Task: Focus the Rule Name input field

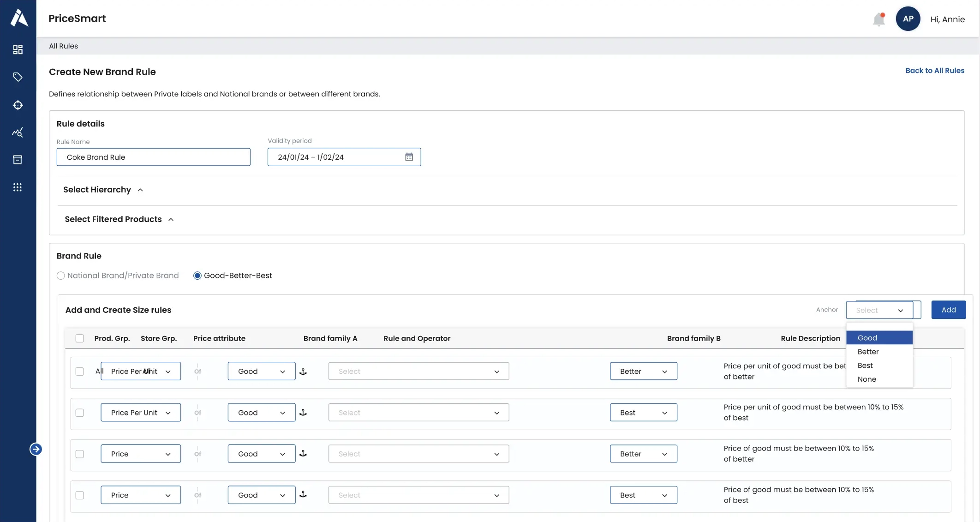Action: click(x=153, y=157)
